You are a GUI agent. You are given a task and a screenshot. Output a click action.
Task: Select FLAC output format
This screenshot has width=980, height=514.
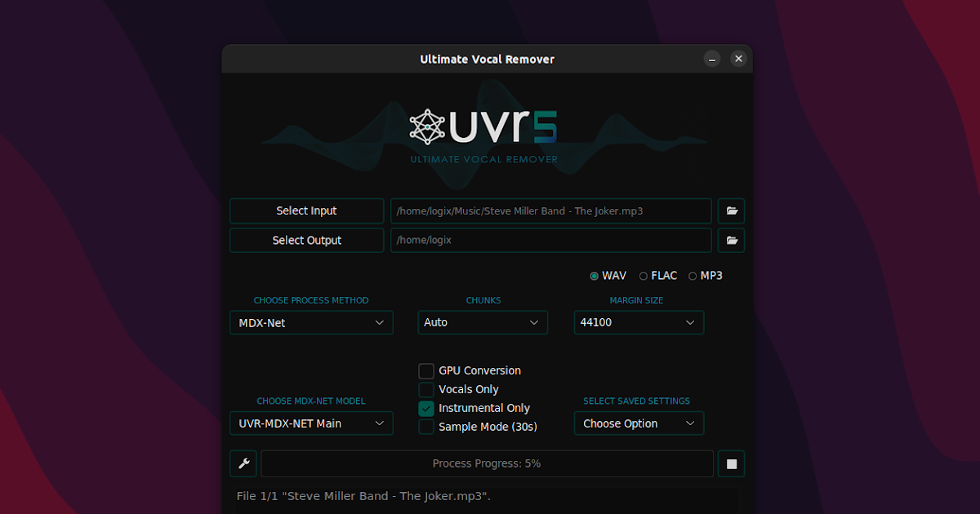(x=645, y=275)
